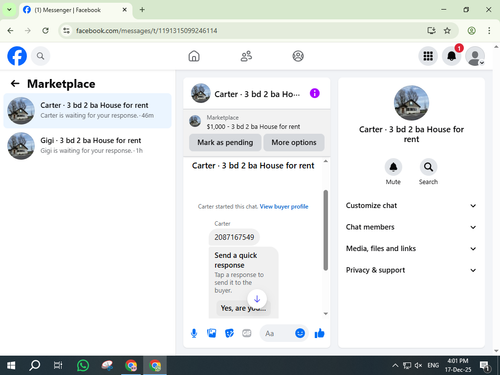Click Mark as pending button
This screenshot has height=375, width=500.
coord(225,142)
